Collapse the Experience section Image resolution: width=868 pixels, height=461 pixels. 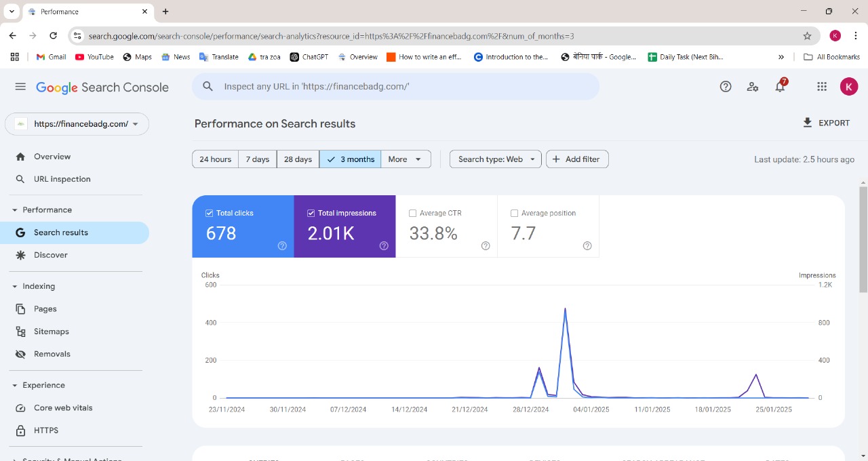coord(15,386)
